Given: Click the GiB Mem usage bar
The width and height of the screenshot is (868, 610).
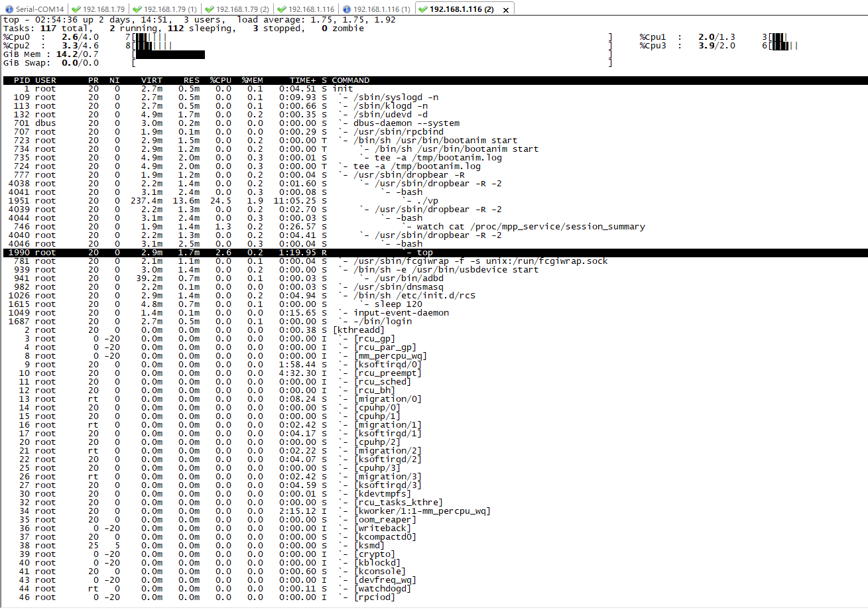Looking at the screenshot, I should pos(170,54).
